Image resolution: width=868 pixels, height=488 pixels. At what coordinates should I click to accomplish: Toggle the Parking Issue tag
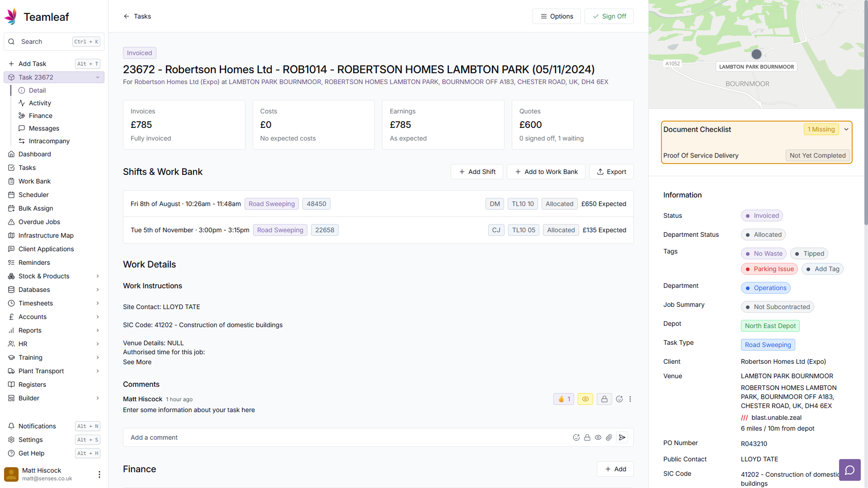[x=769, y=269]
